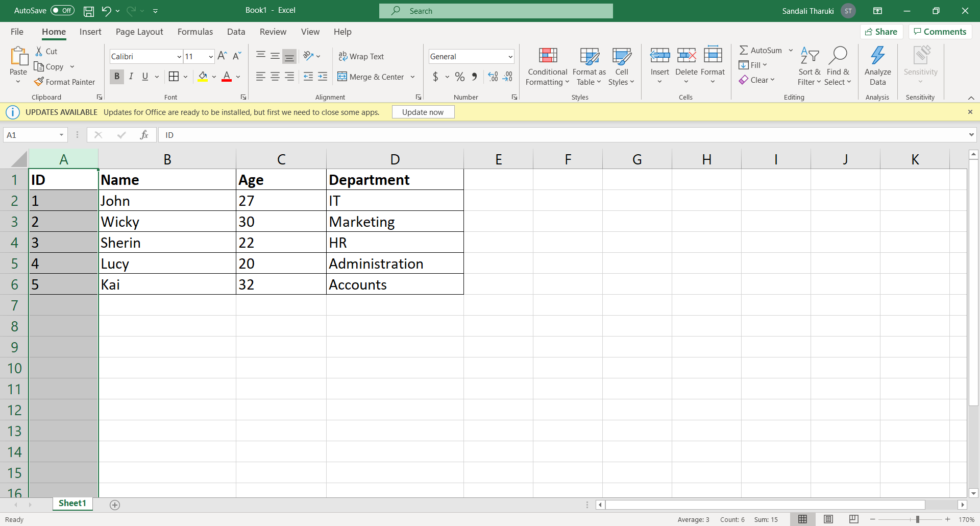Image resolution: width=980 pixels, height=526 pixels.
Task: Apply bold formatting
Action: pyautogui.click(x=117, y=77)
